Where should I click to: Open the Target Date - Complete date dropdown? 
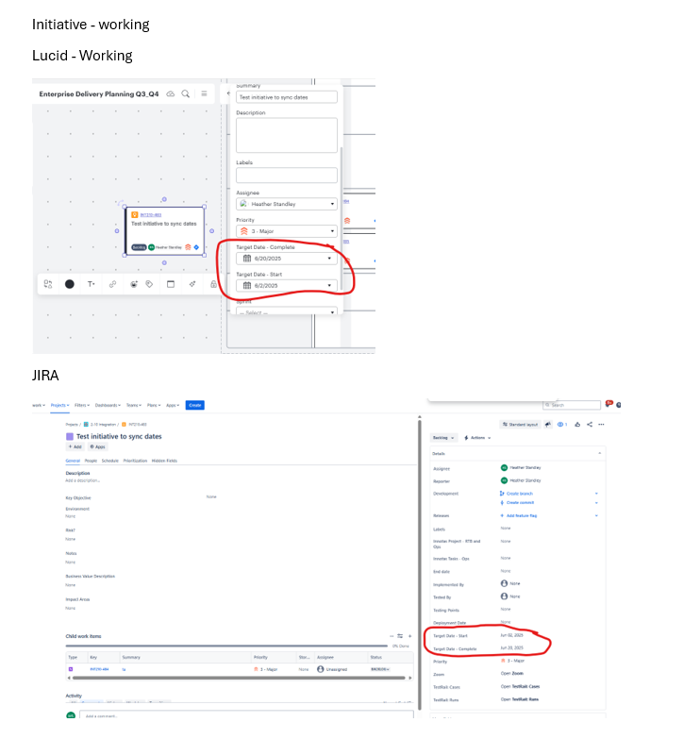click(x=287, y=259)
